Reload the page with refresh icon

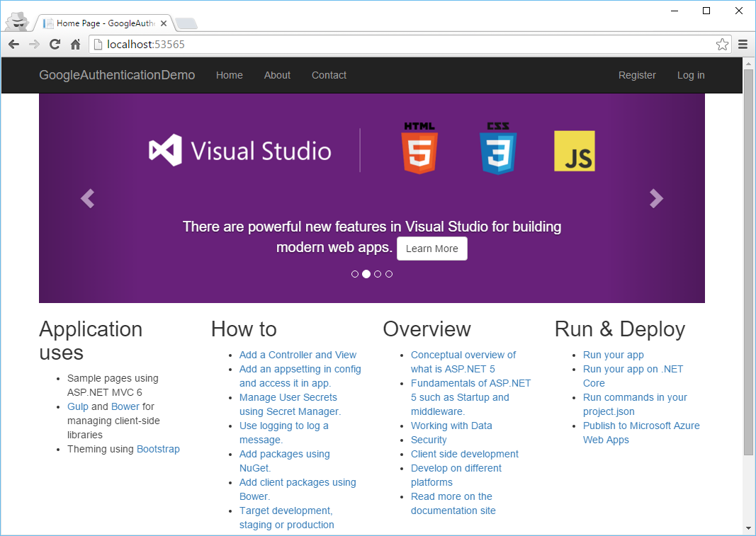55,45
